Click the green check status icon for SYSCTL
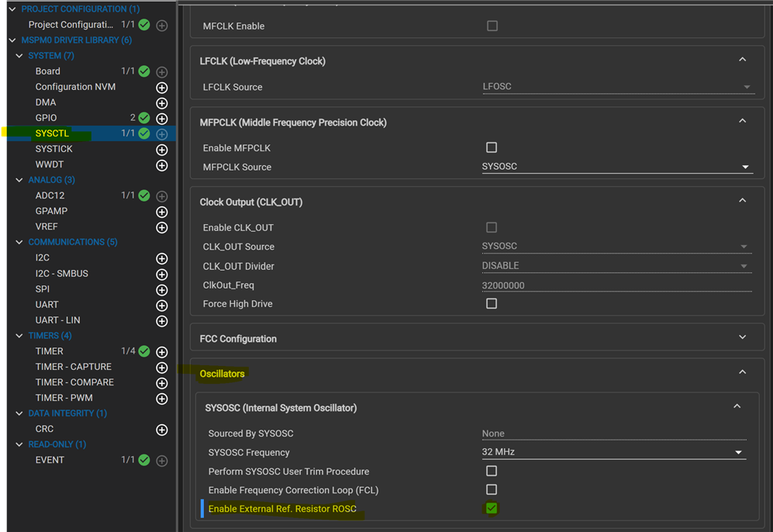773x532 pixels. 144,133
